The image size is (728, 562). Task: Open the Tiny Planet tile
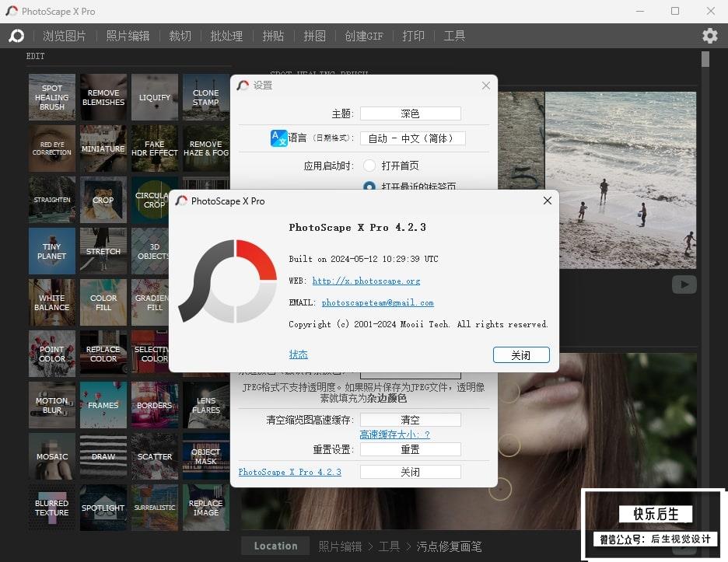click(51, 251)
